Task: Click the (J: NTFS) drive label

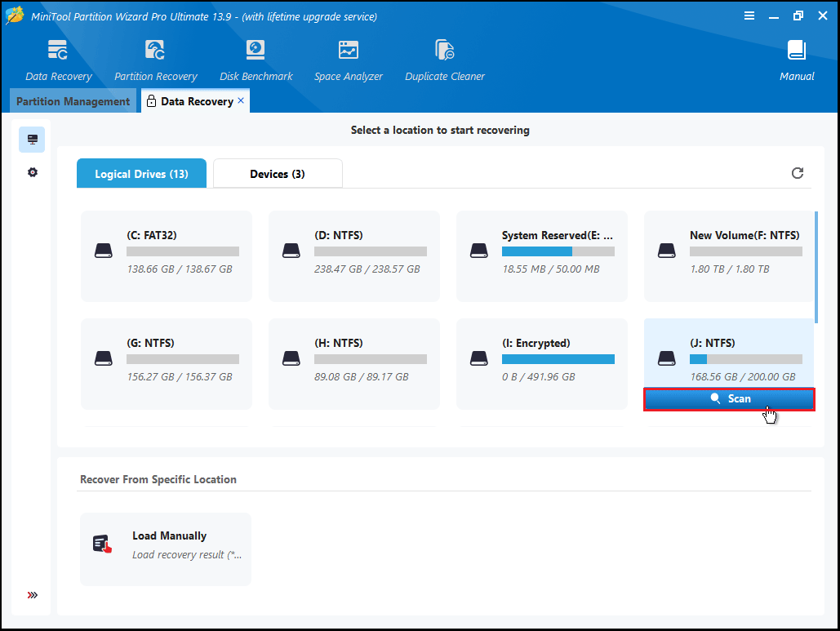Action: point(712,343)
